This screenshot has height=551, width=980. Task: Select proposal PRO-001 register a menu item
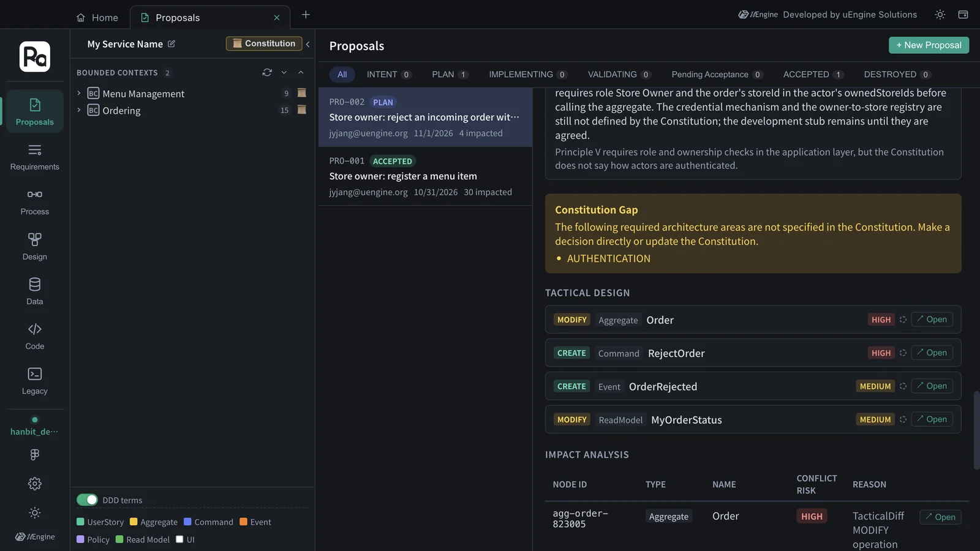[x=425, y=176]
